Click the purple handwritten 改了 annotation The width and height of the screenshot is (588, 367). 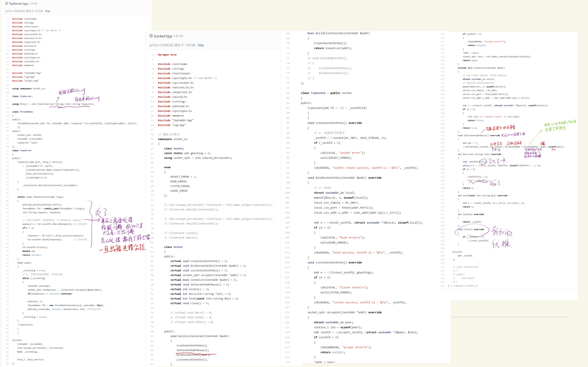click(x=101, y=212)
